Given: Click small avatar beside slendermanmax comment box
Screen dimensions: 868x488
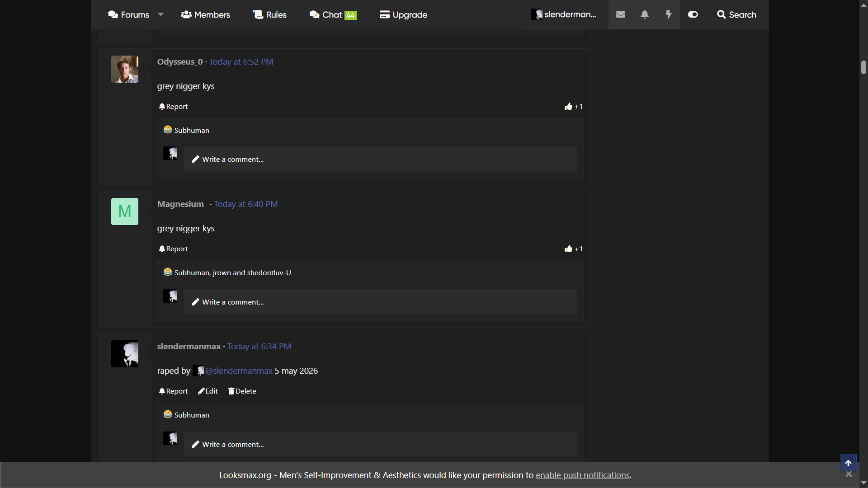Looking at the screenshot, I should coord(170,438).
